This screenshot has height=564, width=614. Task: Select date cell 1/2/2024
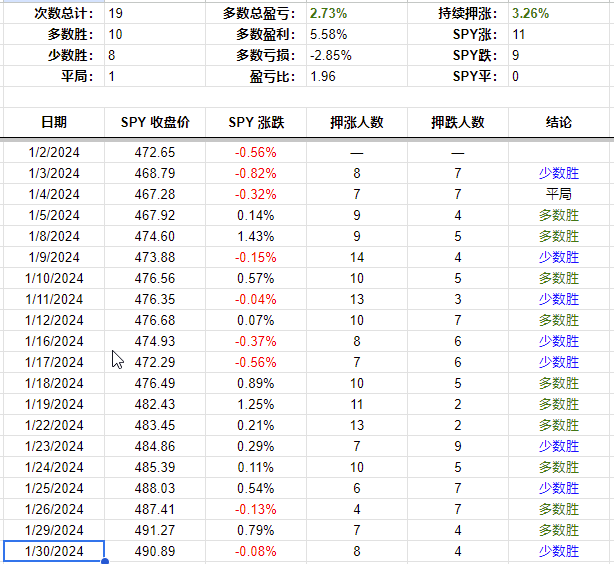54,152
